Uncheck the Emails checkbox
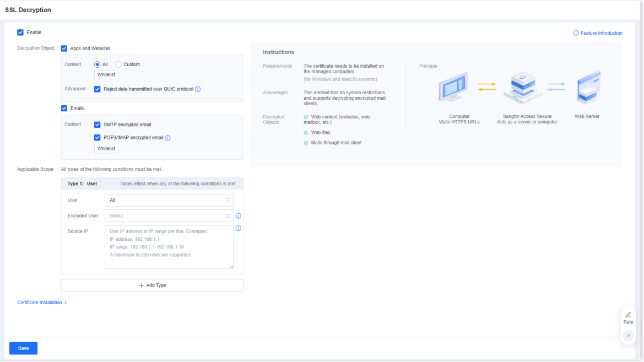Image resolution: width=644 pixels, height=362 pixels. pos(64,109)
